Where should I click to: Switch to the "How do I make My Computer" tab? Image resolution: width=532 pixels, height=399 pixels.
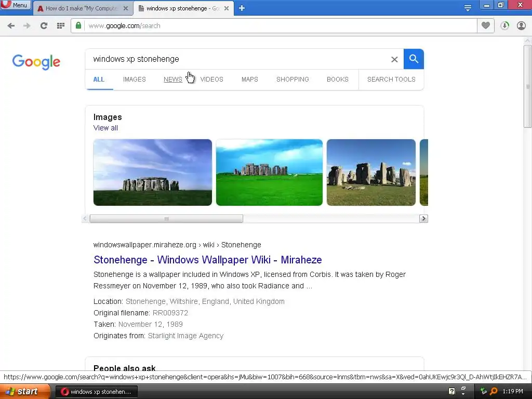[x=82, y=8]
